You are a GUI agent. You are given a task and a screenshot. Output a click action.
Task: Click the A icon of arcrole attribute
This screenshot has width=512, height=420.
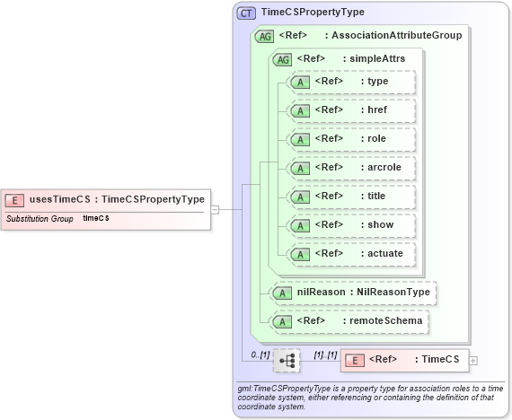point(300,168)
